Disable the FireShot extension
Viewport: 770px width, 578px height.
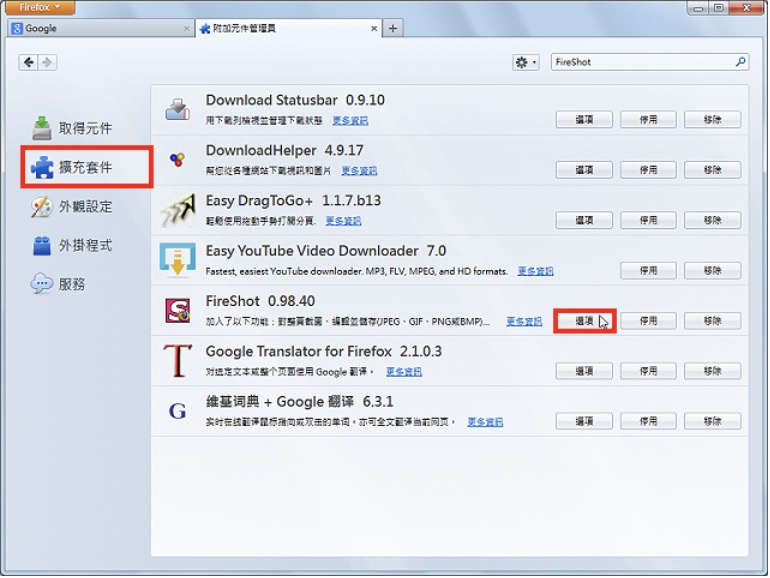pos(648,321)
